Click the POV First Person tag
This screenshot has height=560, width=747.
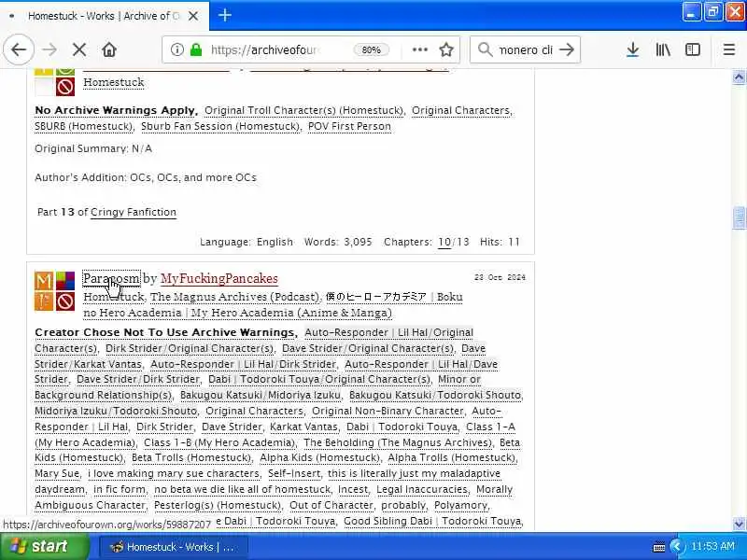coord(349,126)
